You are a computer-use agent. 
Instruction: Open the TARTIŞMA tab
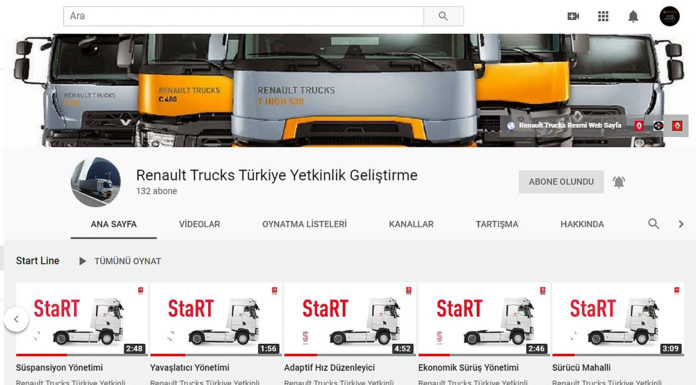click(x=497, y=224)
